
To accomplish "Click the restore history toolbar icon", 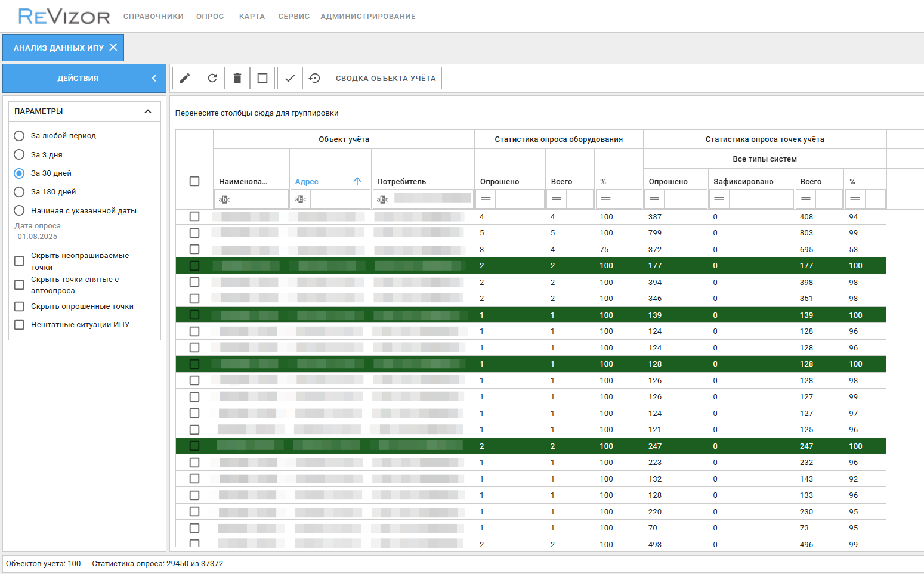I will pyautogui.click(x=315, y=78).
